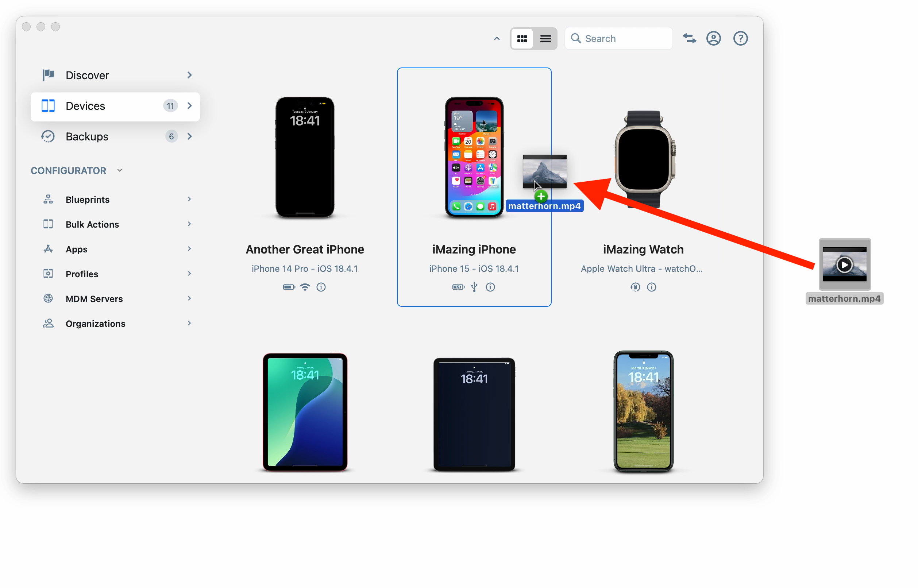The height and width of the screenshot is (588, 918).
Task: Select the Another Great iPhone device
Action: [305, 157]
